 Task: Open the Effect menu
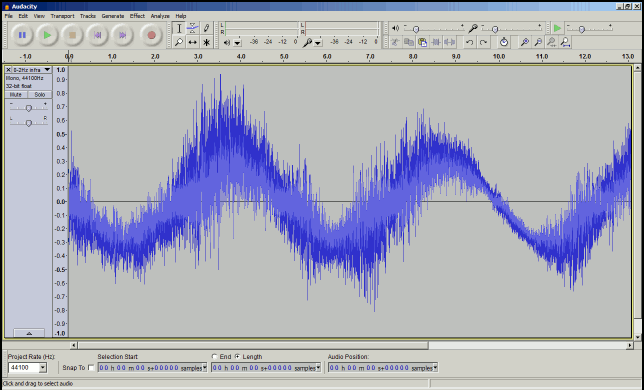(137, 16)
